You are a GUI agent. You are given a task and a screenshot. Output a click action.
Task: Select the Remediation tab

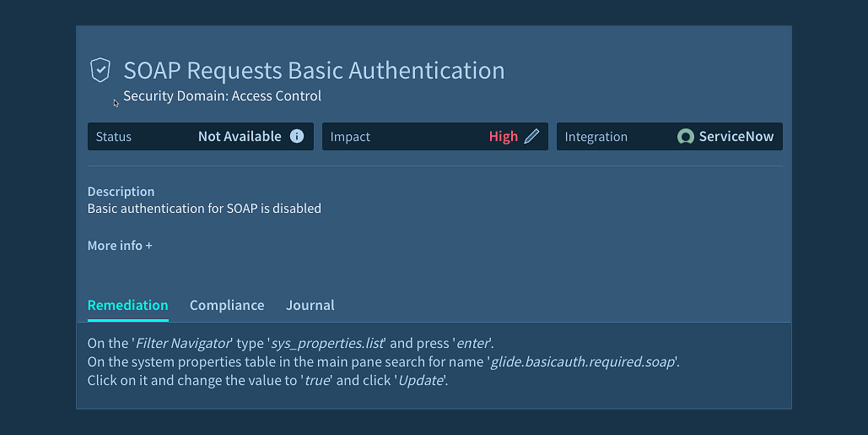coord(128,305)
